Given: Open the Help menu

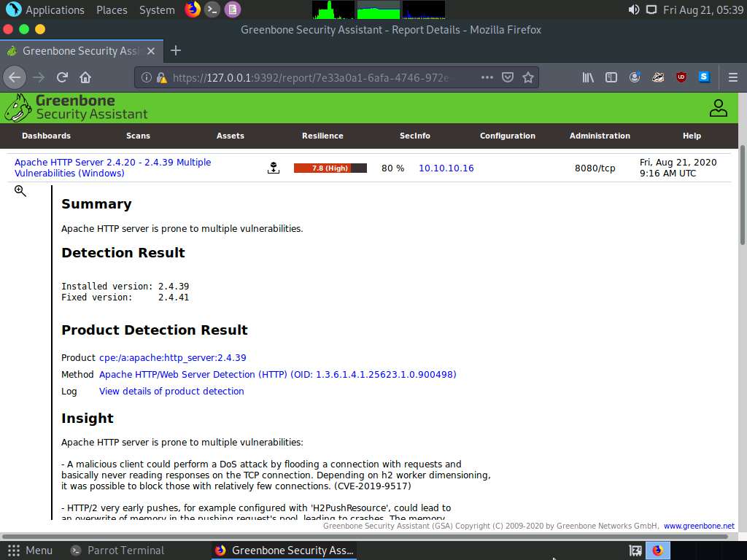Looking at the screenshot, I should point(692,136).
